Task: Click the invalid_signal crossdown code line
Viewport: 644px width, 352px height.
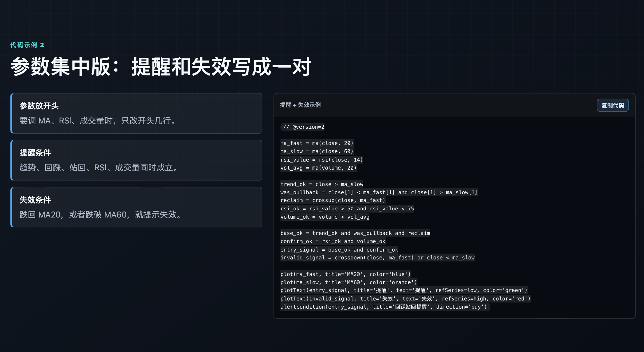Action: tap(378, 258)
